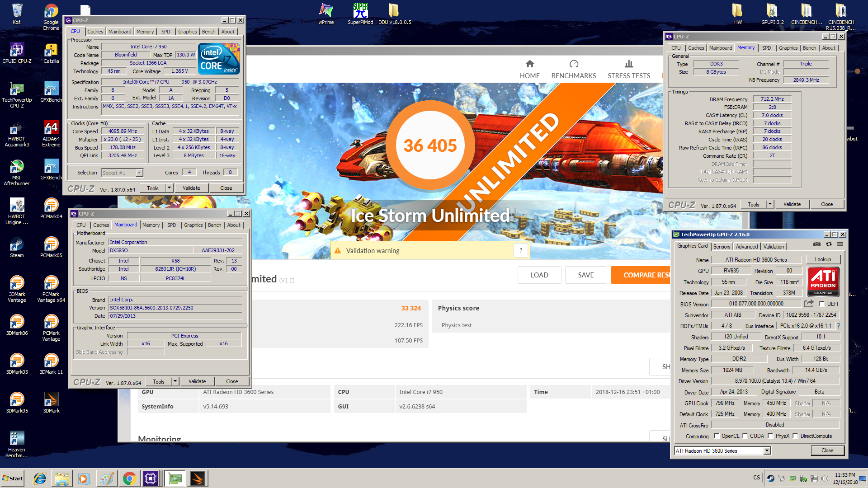Open the Sensors tab in GPU-Z
Screen dimensions: 868x488
722,247
